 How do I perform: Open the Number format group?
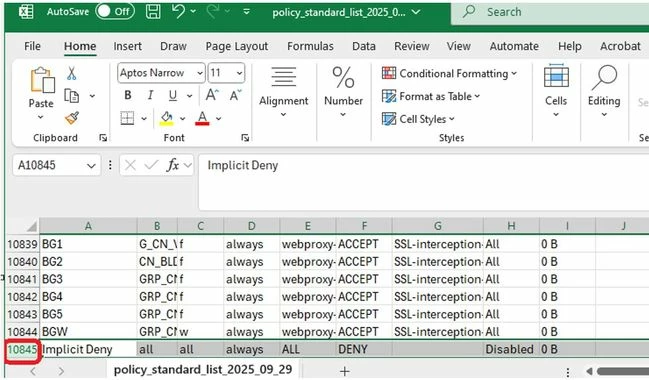[343, 92]
